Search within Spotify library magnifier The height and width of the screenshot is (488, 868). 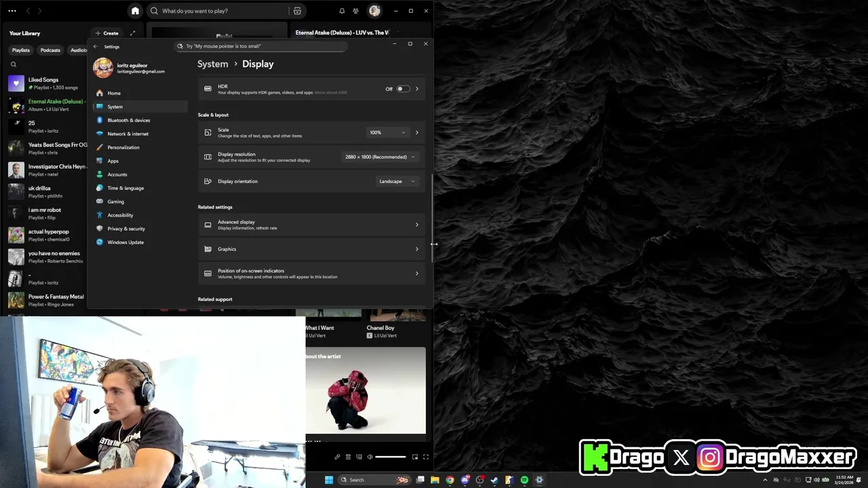click(x=13, y=64)
